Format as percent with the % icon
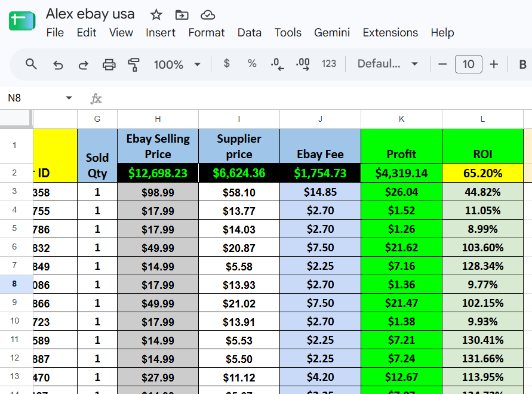 (252, 63)
